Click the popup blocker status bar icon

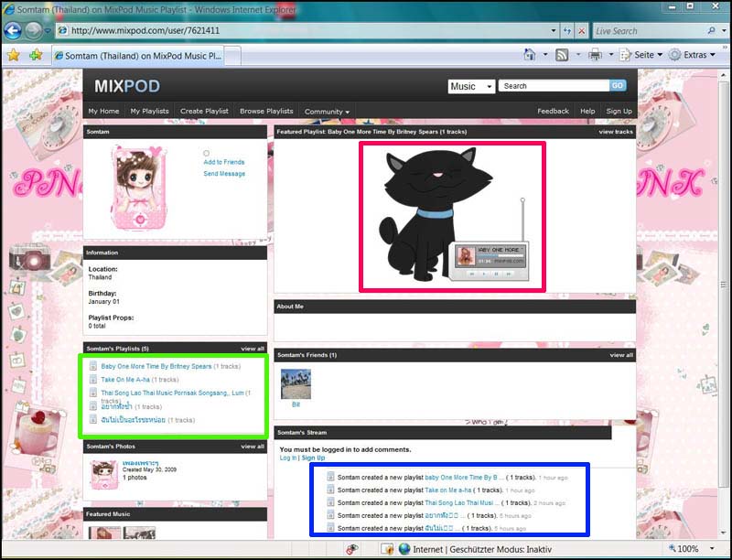pos(352,549)
